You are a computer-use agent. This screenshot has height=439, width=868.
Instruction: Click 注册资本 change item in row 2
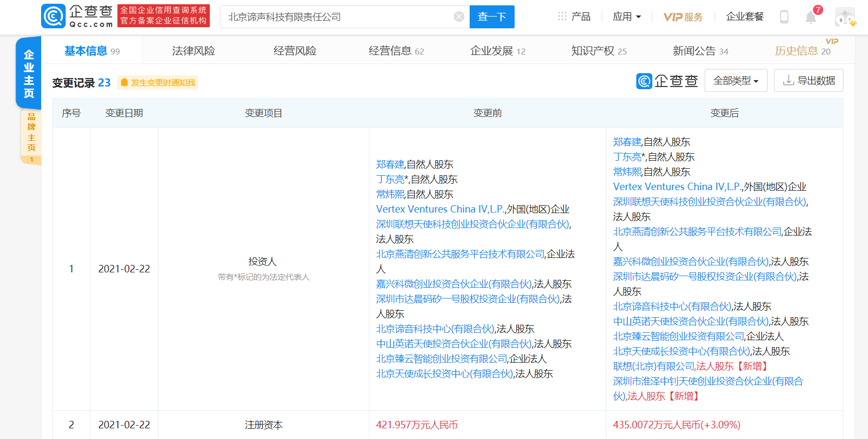click(x=263, y=425)
